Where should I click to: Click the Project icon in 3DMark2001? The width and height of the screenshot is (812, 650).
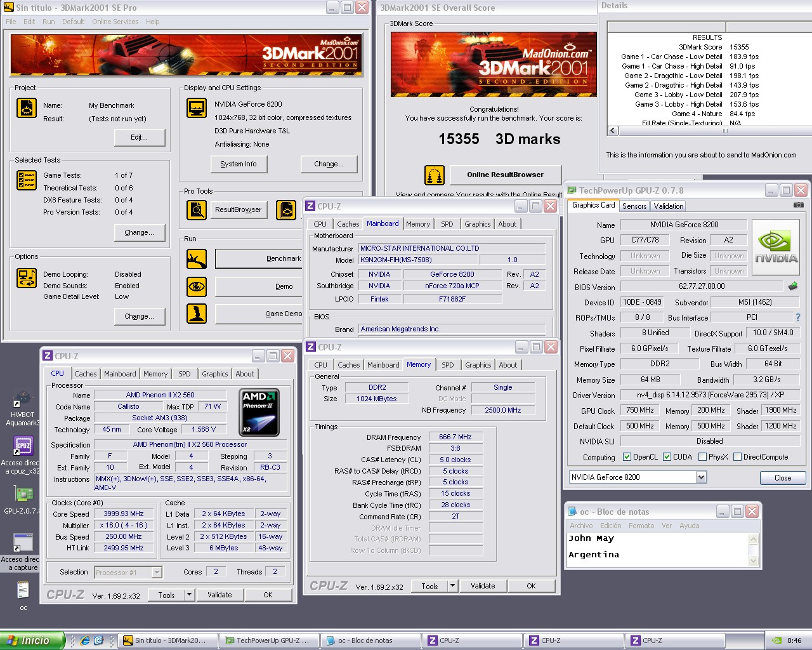pos(27,108)
